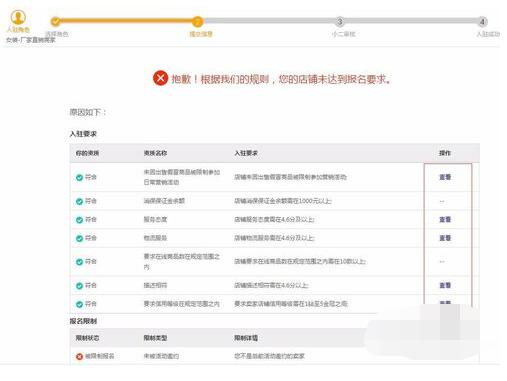Click requirement text 店铺物流服务需在4.6分及以上
The image size is (507, 381).
tap(274, 238)
